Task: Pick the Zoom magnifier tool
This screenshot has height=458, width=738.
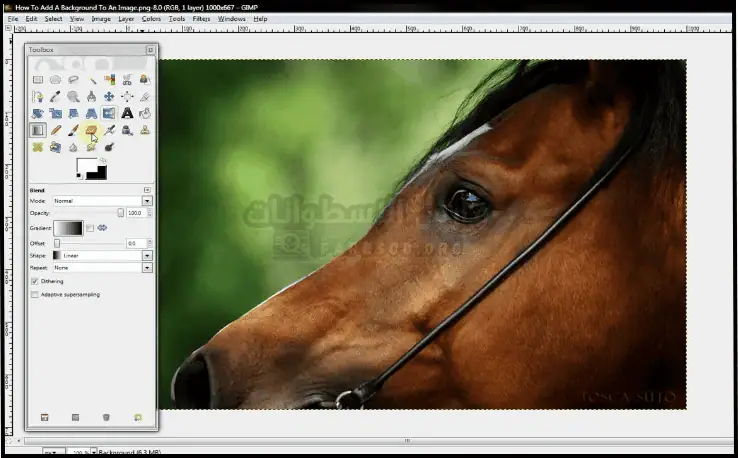Action: 74,96
